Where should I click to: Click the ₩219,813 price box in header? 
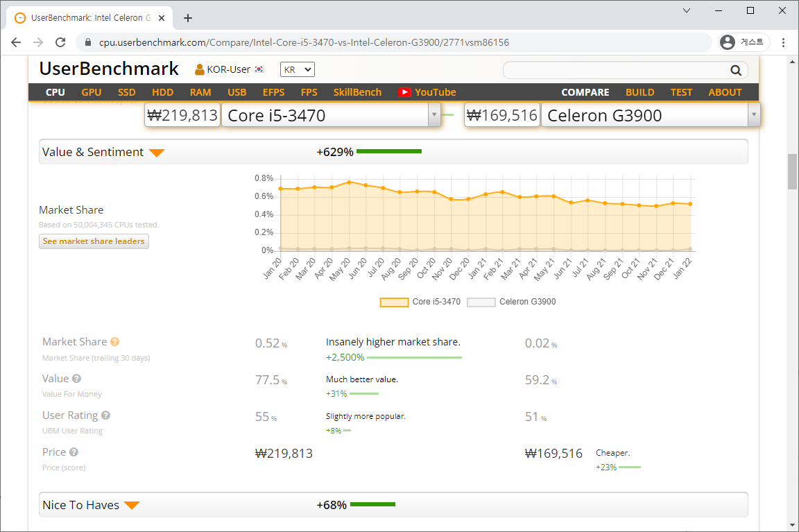[182, 115]
